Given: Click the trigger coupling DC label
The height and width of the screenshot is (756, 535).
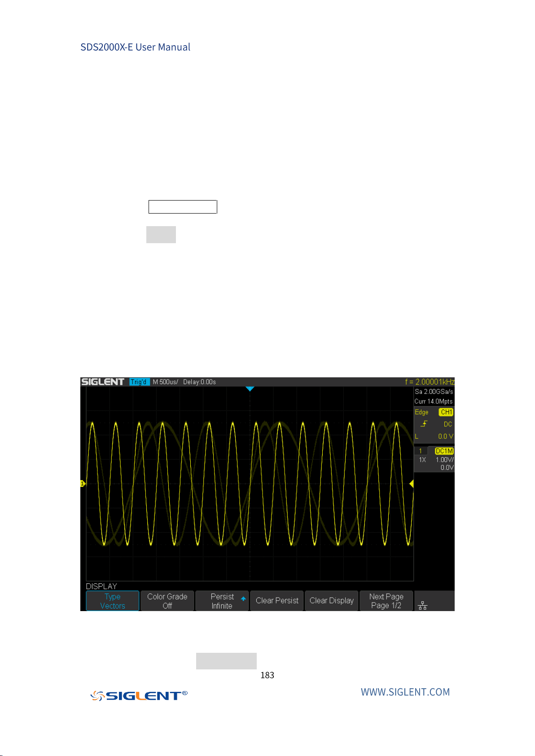Looking at the screenshot, I should [448, 424].
